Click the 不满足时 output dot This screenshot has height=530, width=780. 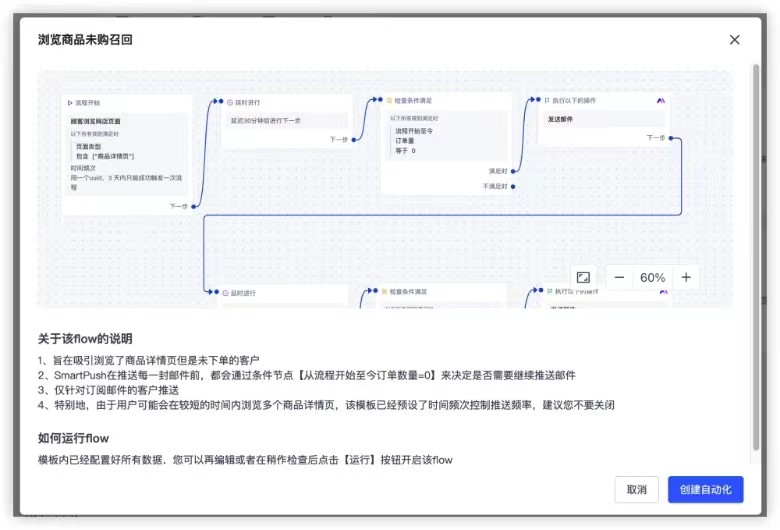pos(513,187)
